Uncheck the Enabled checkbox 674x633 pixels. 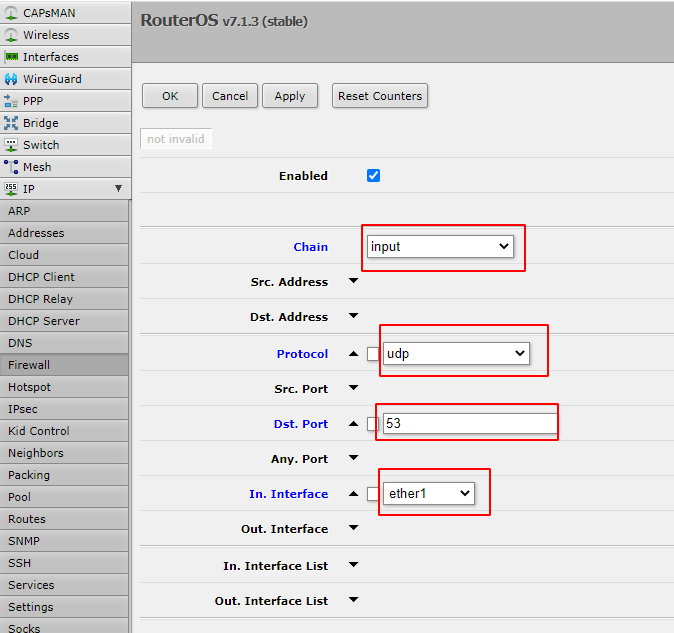374,175
